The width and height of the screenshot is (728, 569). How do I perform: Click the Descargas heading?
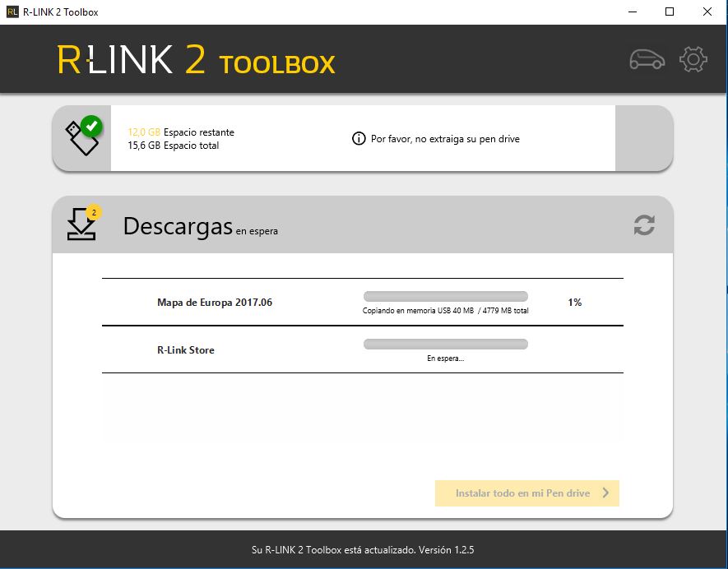click(x=178, y=226)
